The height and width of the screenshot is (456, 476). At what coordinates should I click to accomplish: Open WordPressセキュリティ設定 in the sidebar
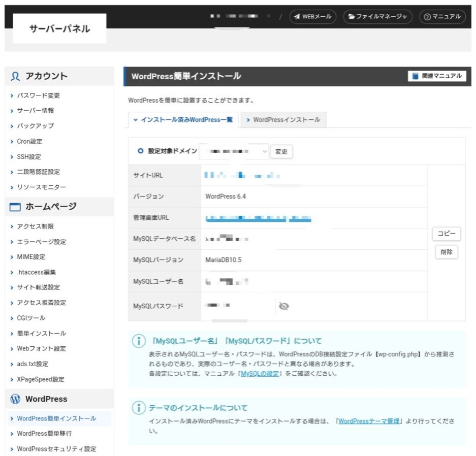pos(56,449)
